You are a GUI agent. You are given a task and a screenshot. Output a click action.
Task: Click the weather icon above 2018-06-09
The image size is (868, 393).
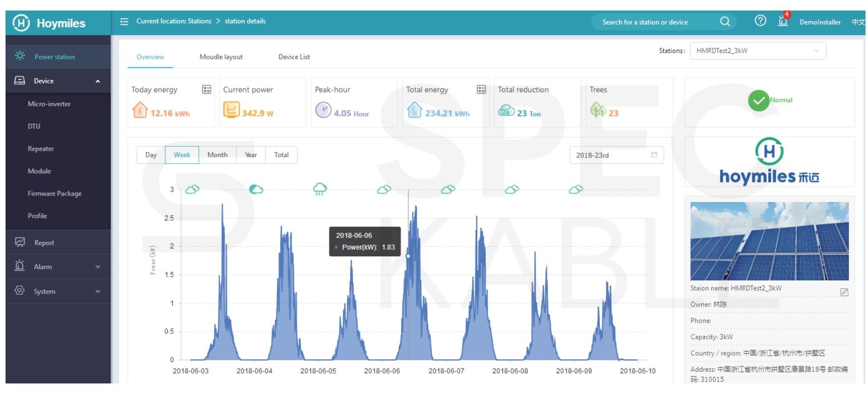(576, 189)
